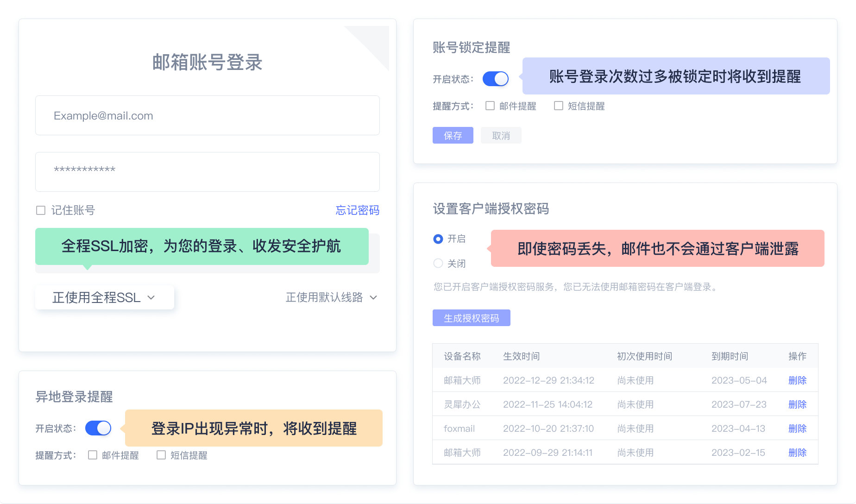Screen dimensions: 856x504
Task: Delete the foxmail authorization entry
Action: pos(797,428)
